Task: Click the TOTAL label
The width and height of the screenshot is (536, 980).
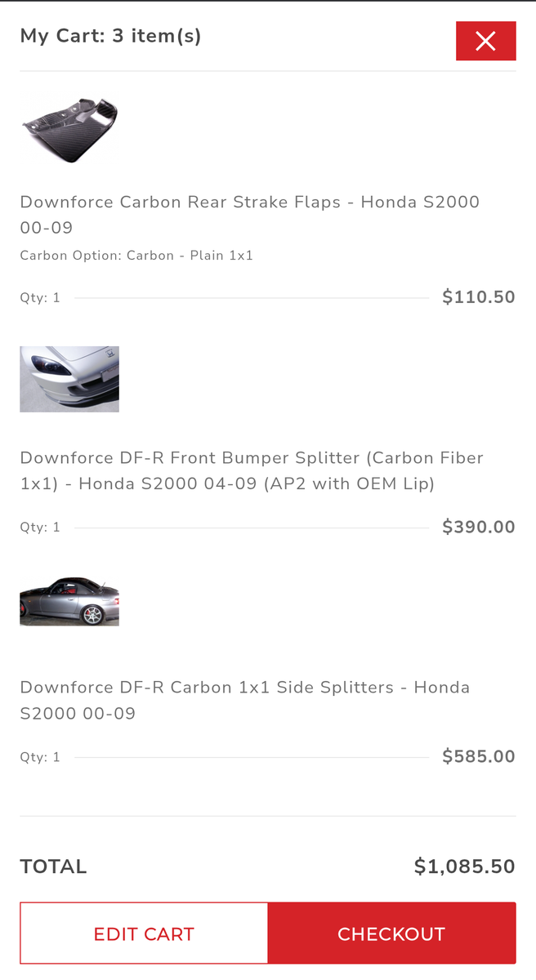Action: point(53,866)
